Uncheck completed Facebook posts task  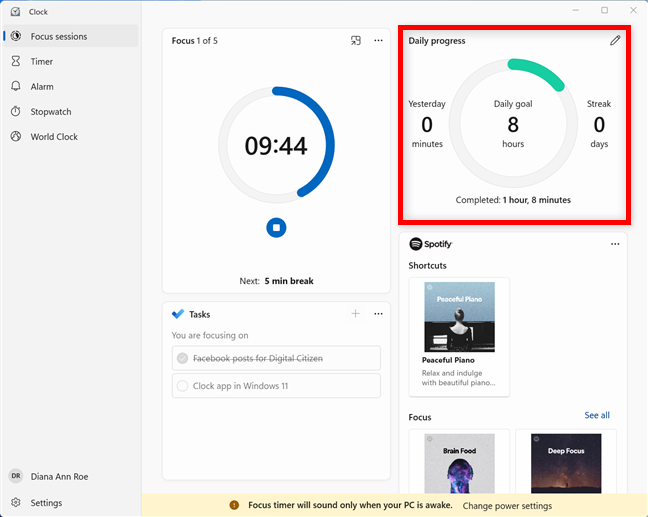182,358
